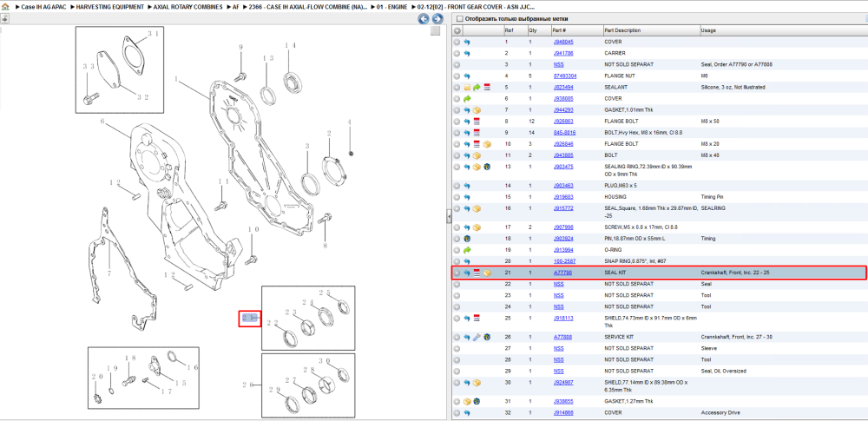
Task: Click plus circle for SNAP RING row
Action: 457,261
